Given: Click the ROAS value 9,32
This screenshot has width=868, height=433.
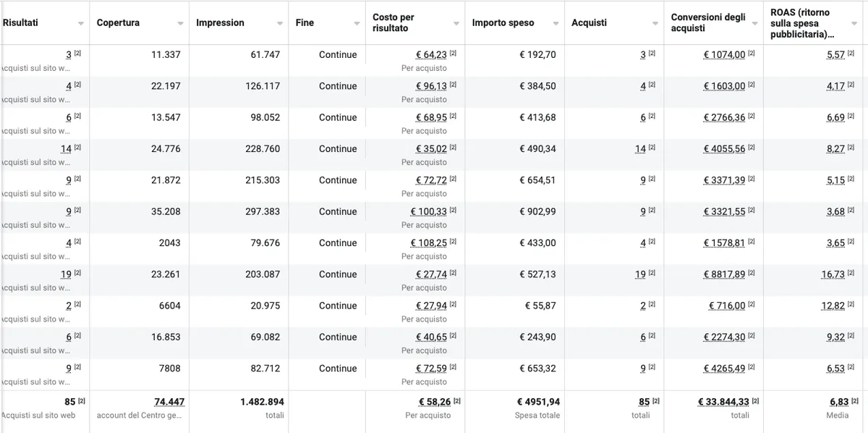Looking at the screenshot, I should 835,337.
